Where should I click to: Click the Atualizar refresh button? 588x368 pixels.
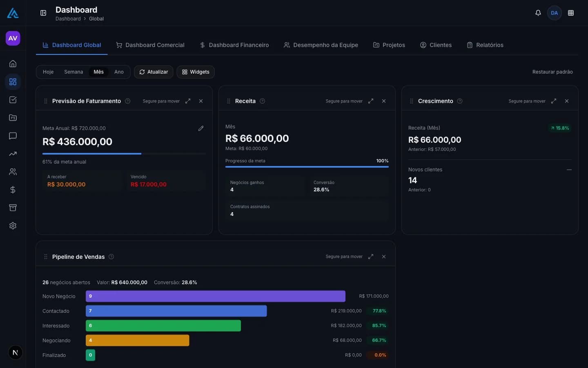pyautogui.click(x=154, y=72)
